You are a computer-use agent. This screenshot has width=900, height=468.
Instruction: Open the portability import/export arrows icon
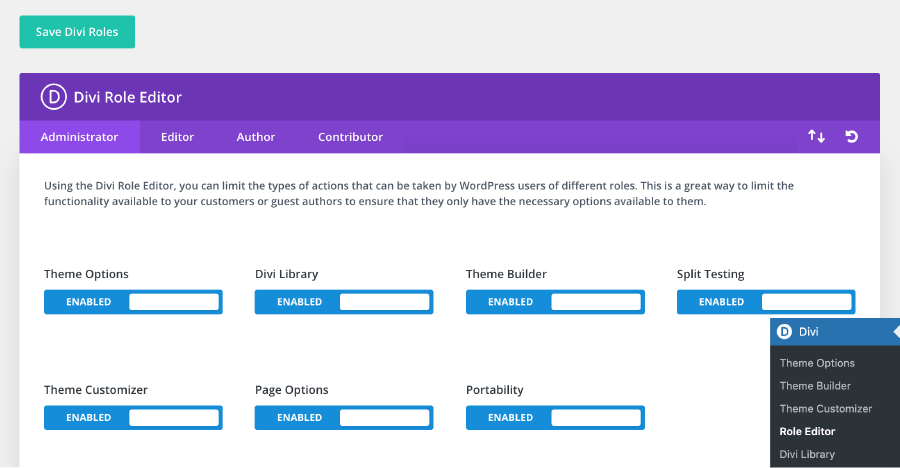(817, 137)
